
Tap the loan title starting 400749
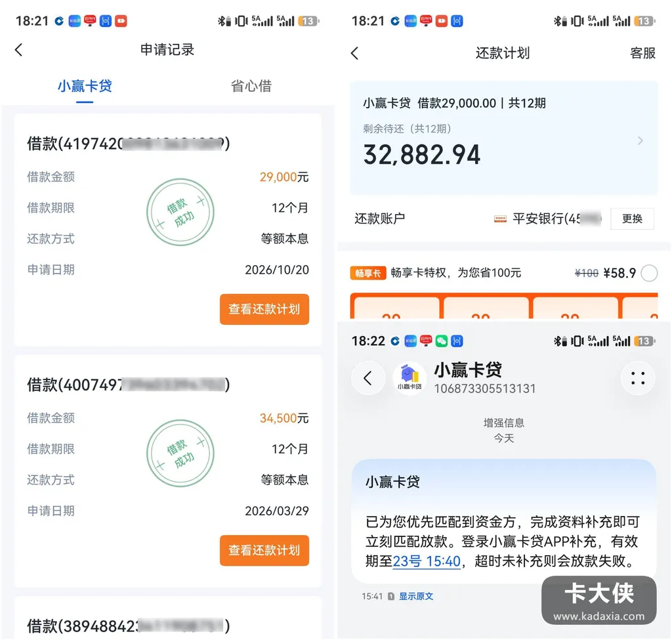coord(129,385)
